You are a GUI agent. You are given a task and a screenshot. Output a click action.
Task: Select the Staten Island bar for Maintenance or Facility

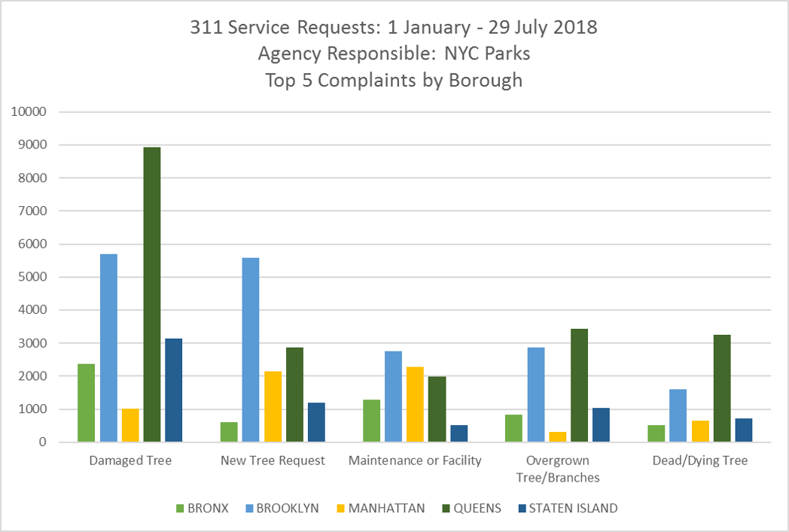[459, 433]
